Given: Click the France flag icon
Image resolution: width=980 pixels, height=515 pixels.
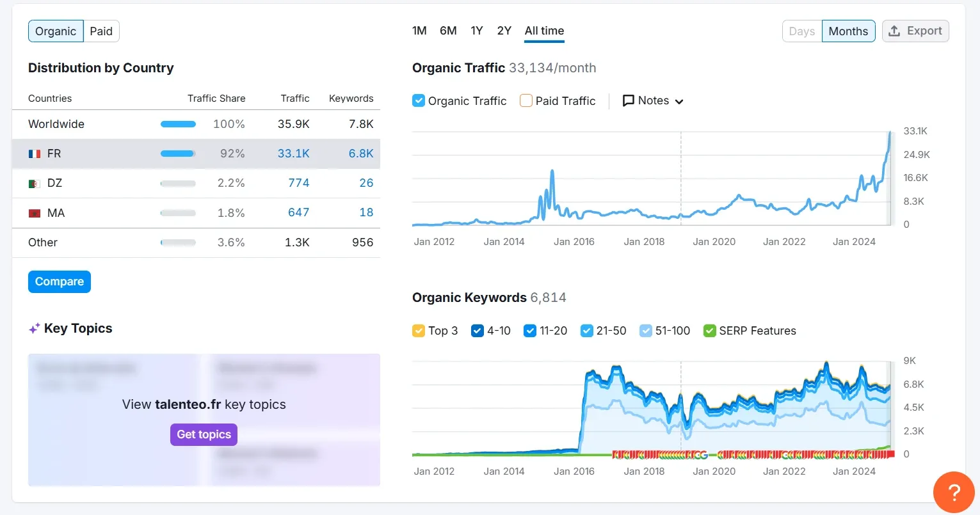Looking at the screenshot, I should (35, 154).
